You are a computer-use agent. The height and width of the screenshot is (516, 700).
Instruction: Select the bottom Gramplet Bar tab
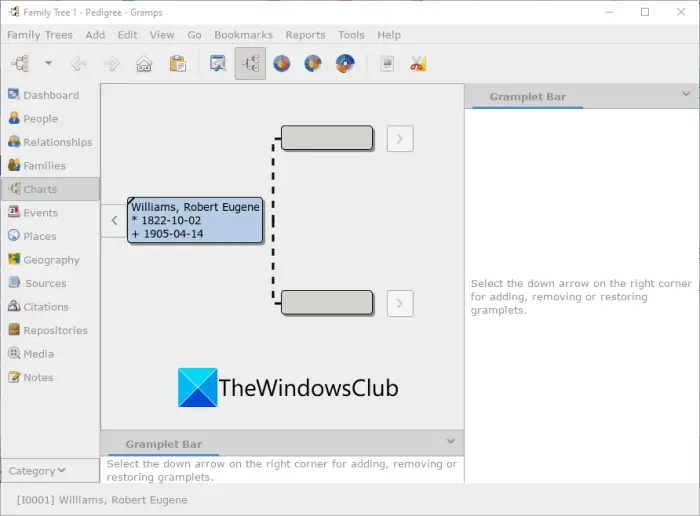pyautogui.click(x=163, y=444)
